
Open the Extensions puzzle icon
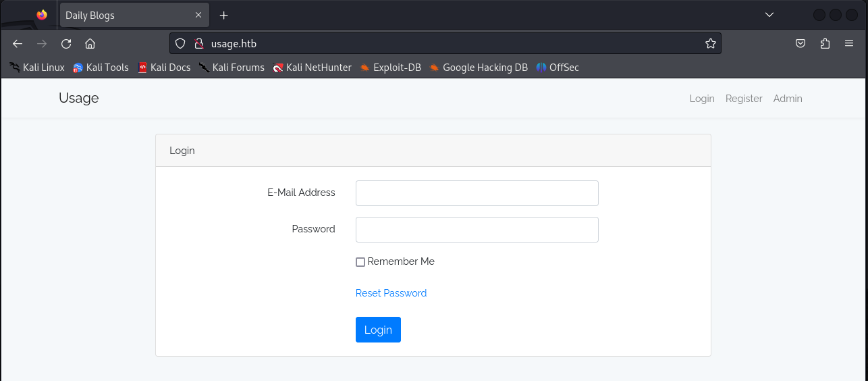click(x=825, y=44)
